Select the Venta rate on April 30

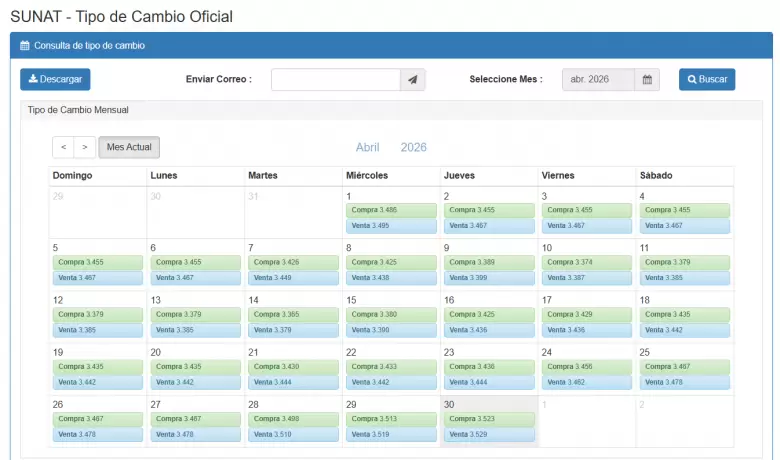pos(489,435)
